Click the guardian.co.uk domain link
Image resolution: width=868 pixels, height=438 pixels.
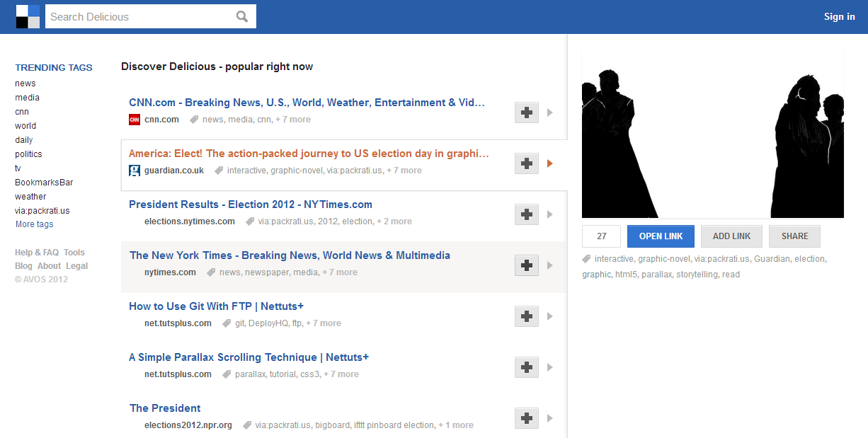pyautogui.click(x=174, y=171)
